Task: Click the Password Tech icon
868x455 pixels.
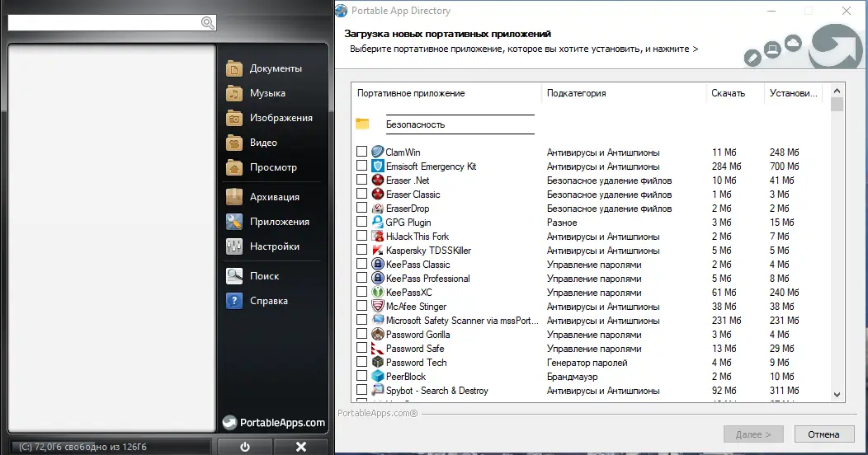Action: coord(378,362)
